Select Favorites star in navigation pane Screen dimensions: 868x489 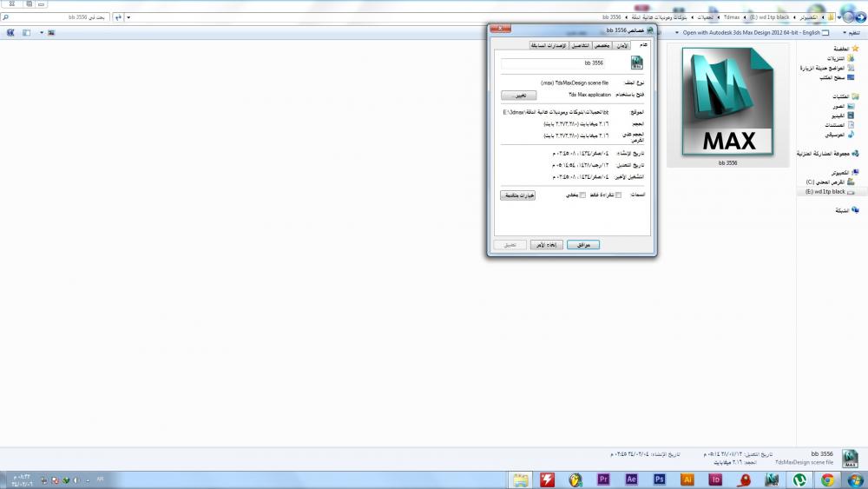point(855,49)
